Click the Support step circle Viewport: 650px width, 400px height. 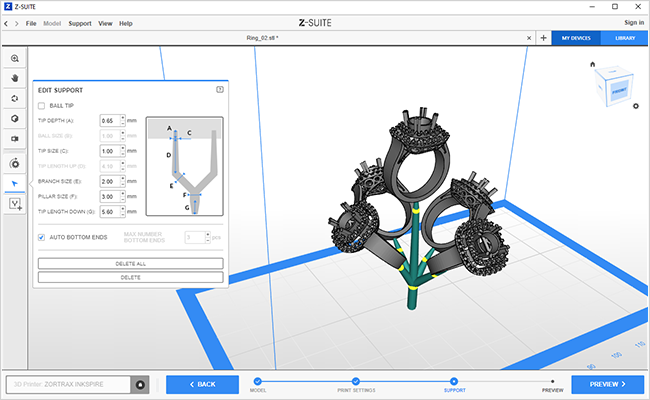(x=454, y=381)
